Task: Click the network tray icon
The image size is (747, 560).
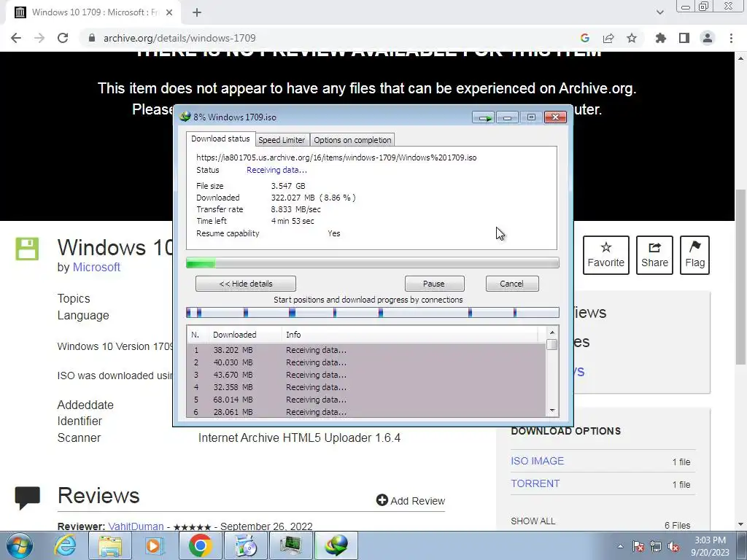Action: [x=656, y=546]
